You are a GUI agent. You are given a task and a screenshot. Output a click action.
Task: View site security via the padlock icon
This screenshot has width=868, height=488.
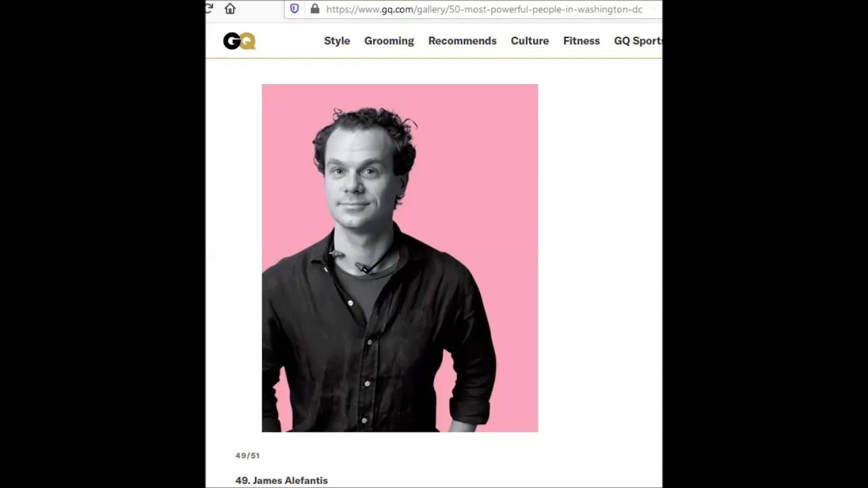315,9
